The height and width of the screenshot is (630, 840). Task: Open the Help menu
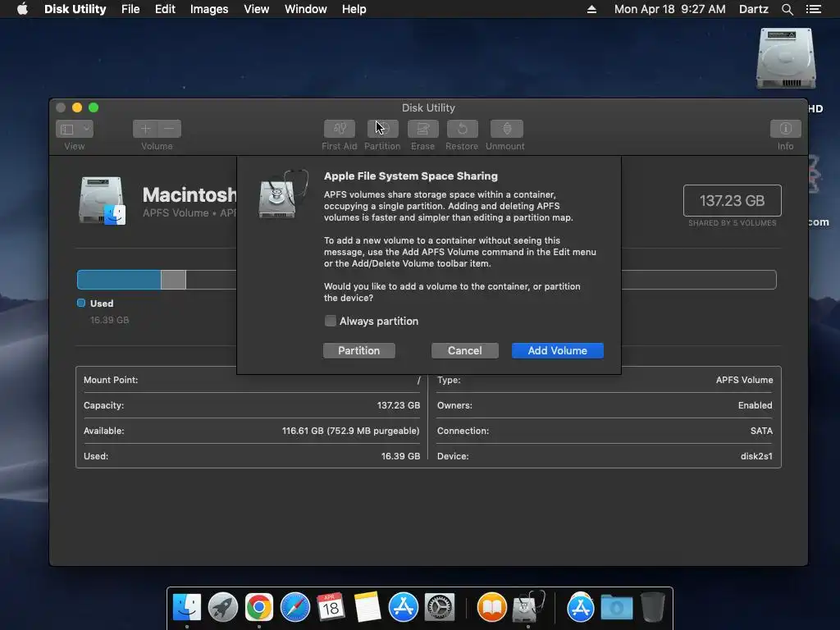354,9
